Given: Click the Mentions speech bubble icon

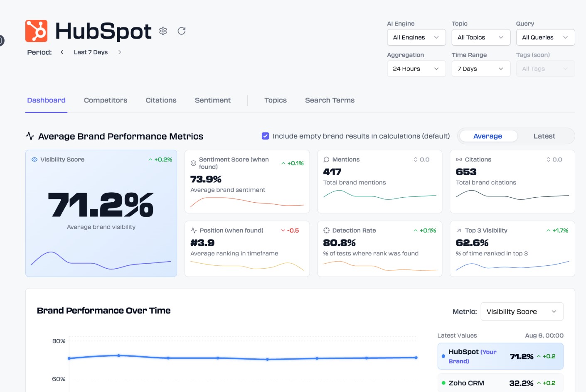Looking at the screenshot, I should point(326,160).
